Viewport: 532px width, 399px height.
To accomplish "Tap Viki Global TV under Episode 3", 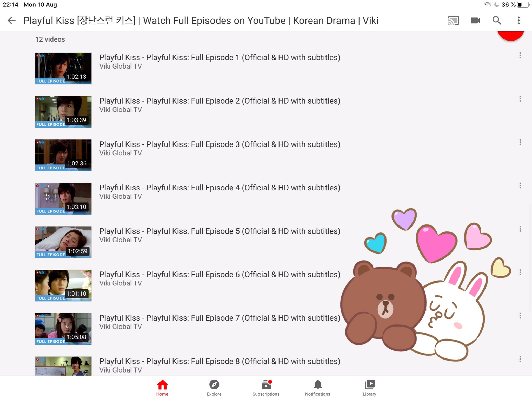I will click(x=121, y=153).
